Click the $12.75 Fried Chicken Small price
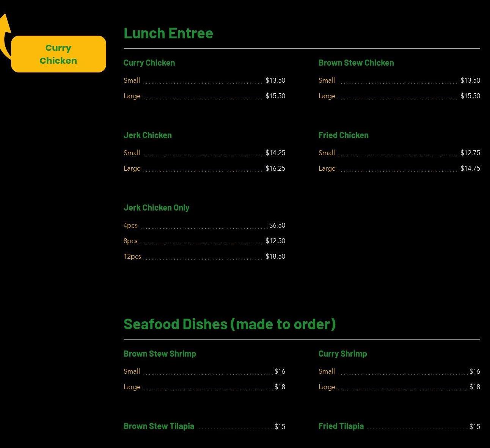The height and width of the screenshot is (448, 490). 470,153
